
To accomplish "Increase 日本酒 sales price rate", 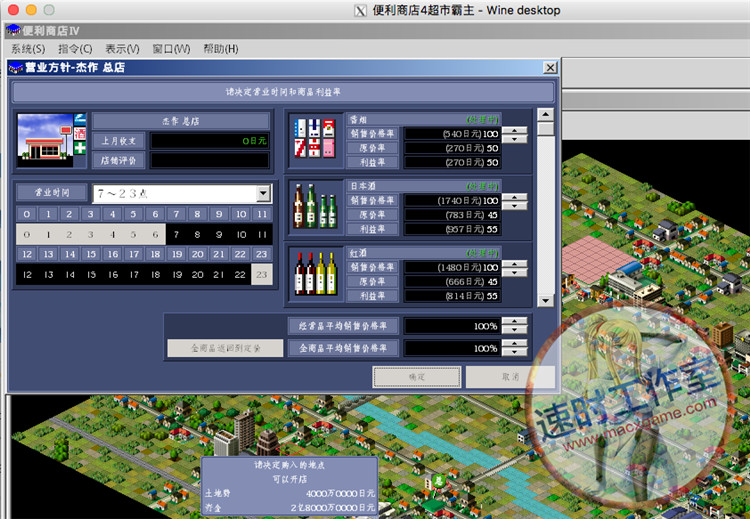I will tap(514, 197).
